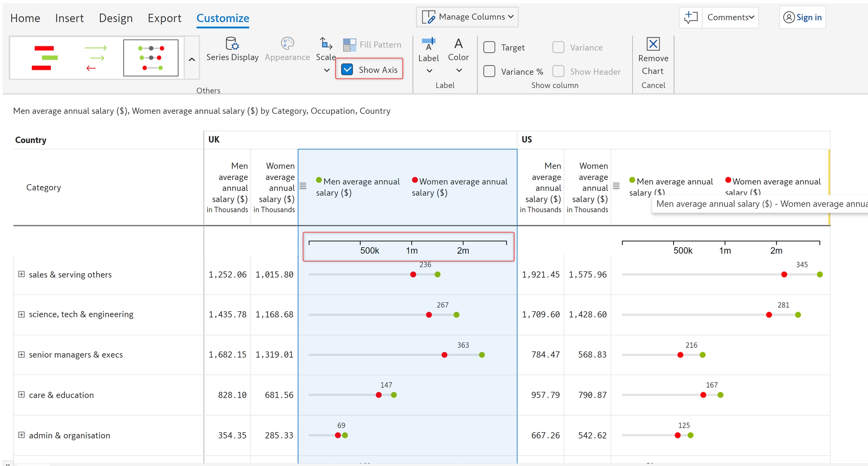Select the red-green bar chart style
Image resolution: width=868 pixels, height=466 pixels.
pos(44,58)
